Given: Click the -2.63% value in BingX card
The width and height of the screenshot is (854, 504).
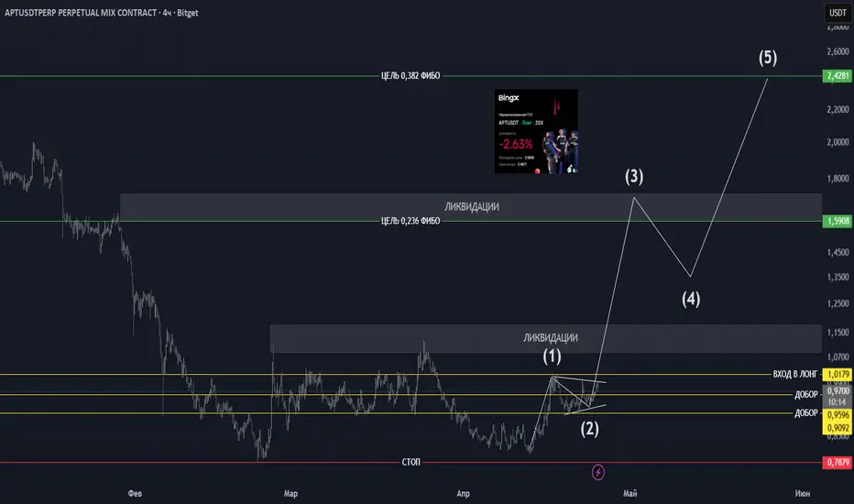Looking at the screenshot, I should point(515,145).
